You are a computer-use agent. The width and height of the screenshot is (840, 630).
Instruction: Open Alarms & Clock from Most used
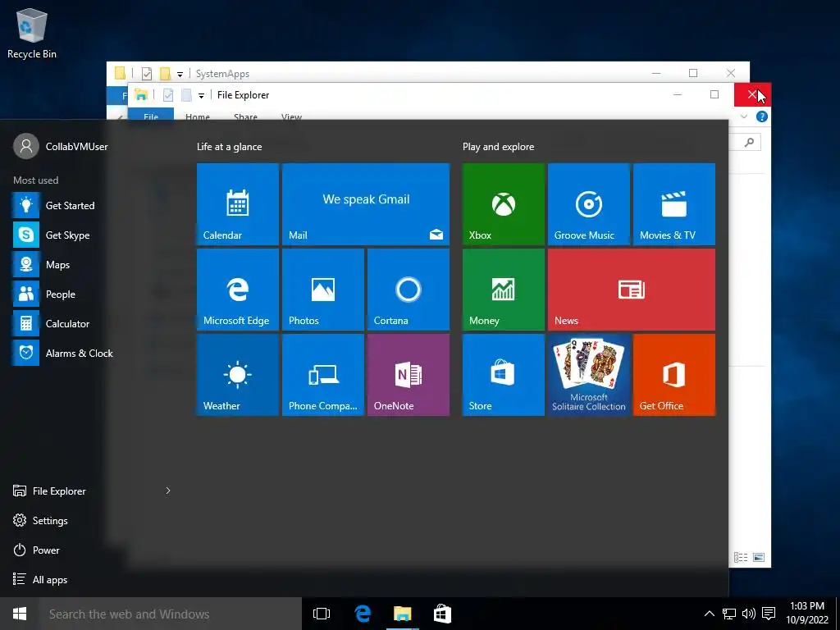[x=91, y=353]
